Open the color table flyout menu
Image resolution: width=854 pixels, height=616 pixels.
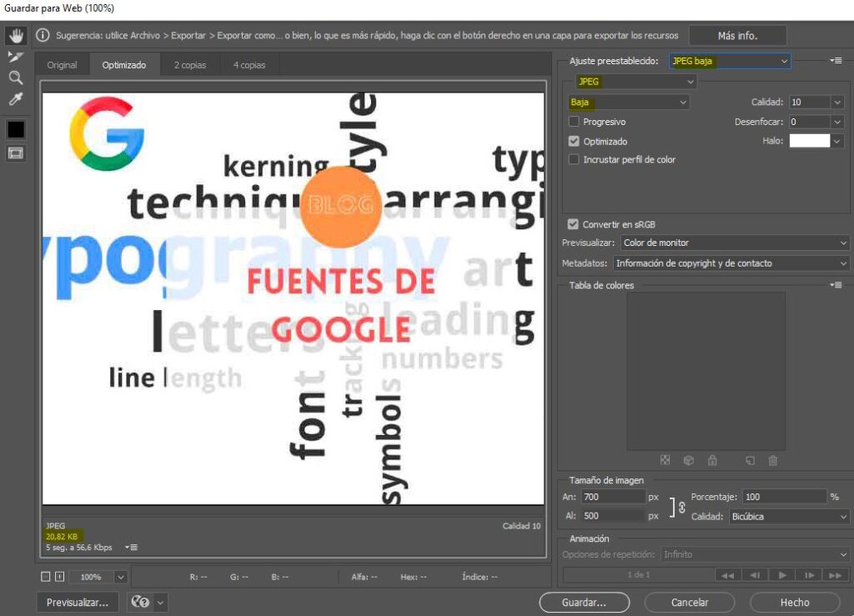pyautogui.click(x=836, y=284)
